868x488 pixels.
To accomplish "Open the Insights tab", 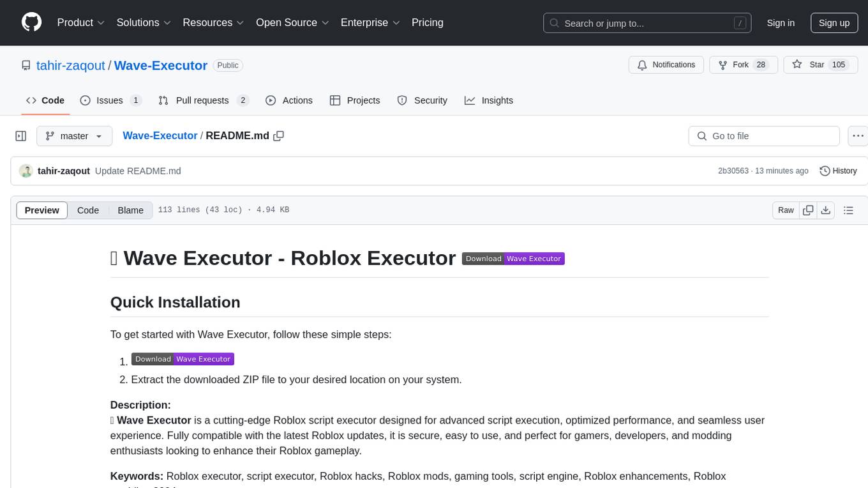I will pyautogui.click(x=489, y=100).
